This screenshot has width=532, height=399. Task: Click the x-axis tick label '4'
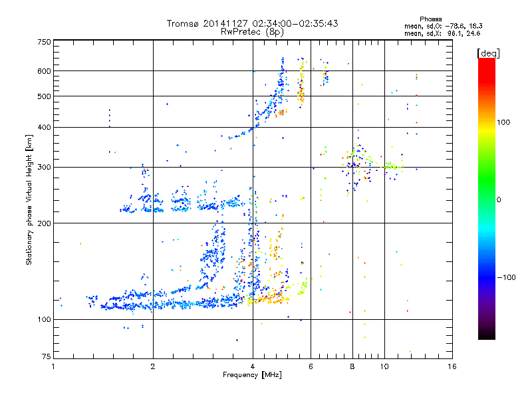(x=253, y=366)
